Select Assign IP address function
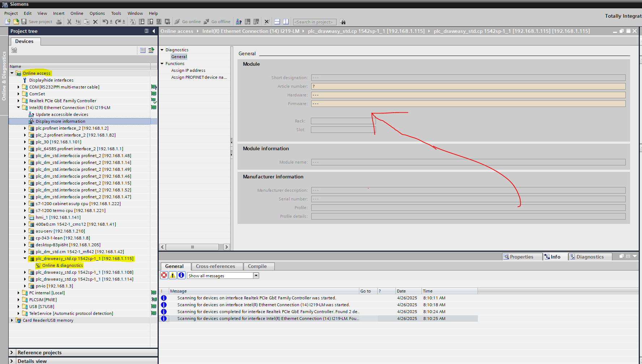 188,70
